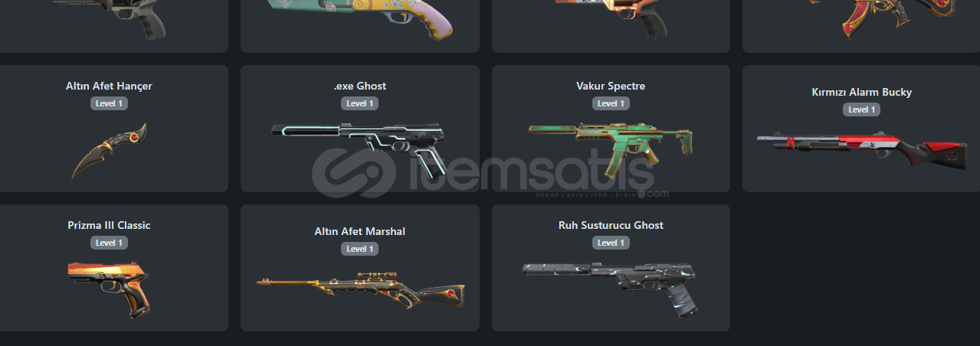The height and width of the screenshot is (346, 980).
Task: Click the Altın Afet Hançer knife image
Action: 110,151
